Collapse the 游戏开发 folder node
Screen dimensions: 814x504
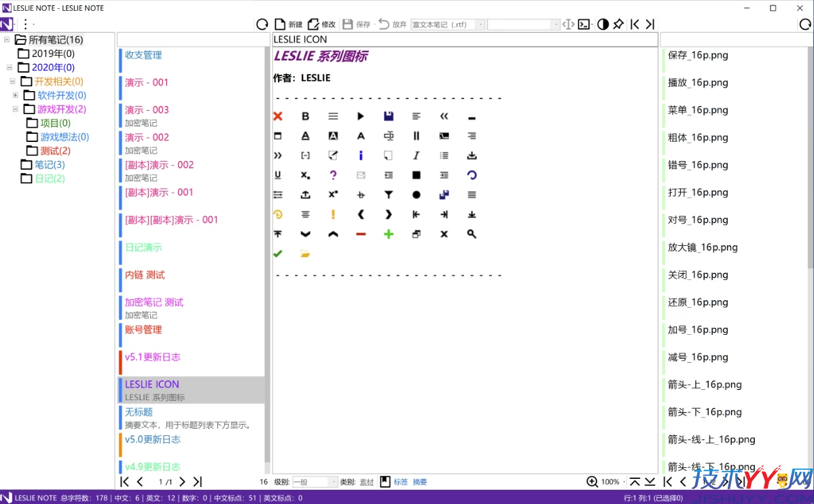tap(16, 109)
